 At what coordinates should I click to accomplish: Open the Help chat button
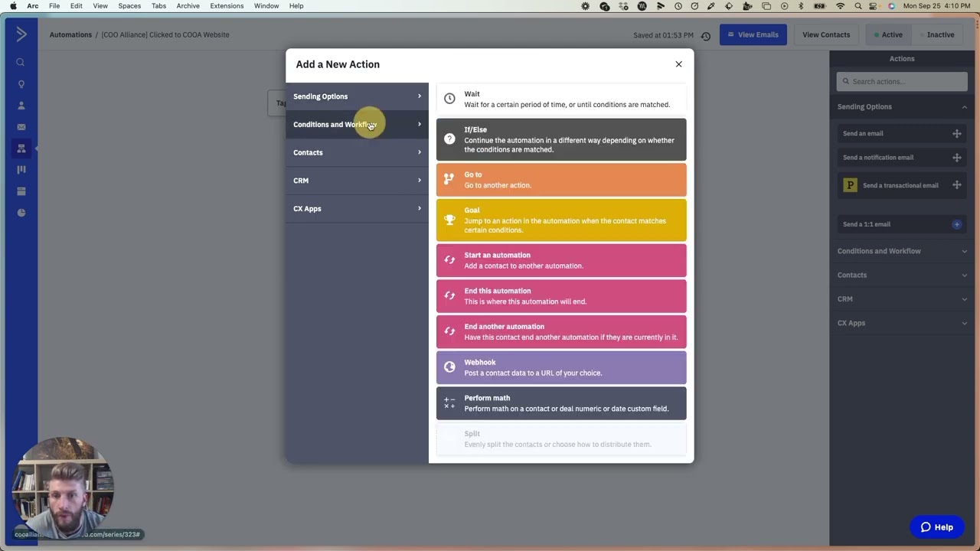936,527
